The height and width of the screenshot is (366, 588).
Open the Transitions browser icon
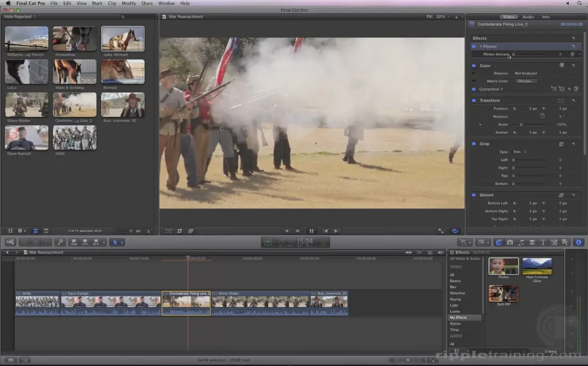pos(532,242)
